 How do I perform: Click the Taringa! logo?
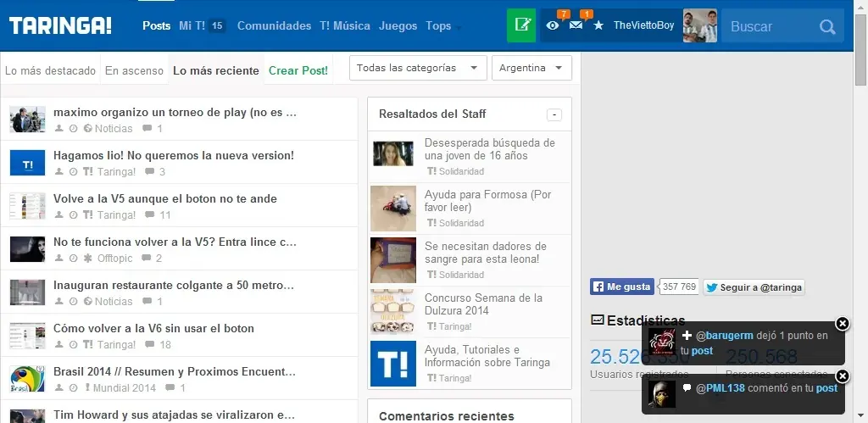pyautogui.click(x=60, y=25)
